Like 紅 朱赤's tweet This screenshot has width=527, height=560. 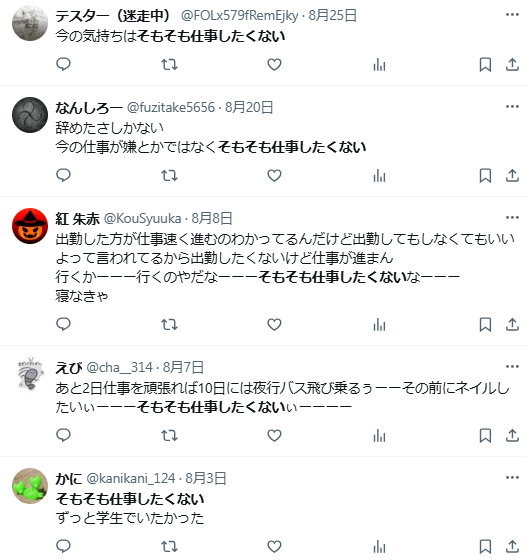(274, 325)
